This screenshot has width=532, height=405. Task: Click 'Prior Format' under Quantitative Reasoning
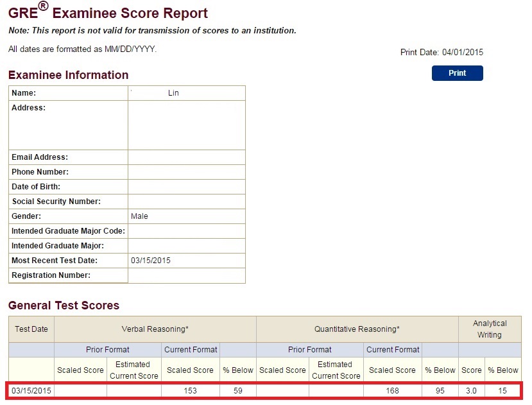[x=310, y=350]
